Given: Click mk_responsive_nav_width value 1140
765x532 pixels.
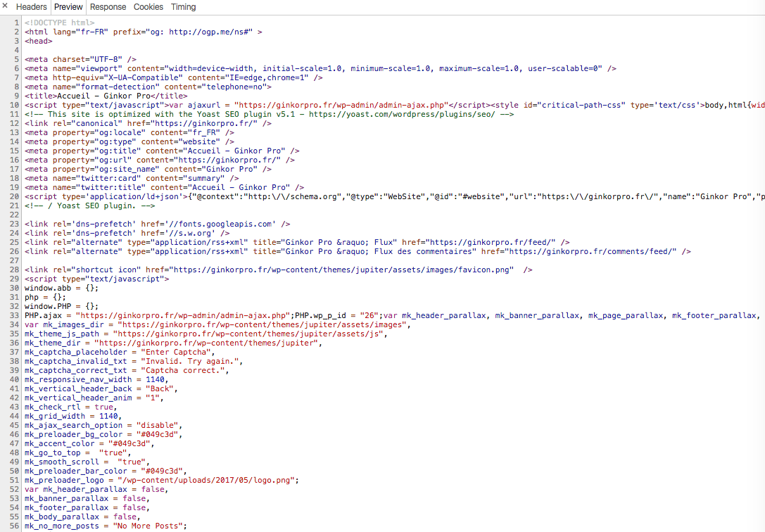Looking at the screenshot, I should point(155,380).
